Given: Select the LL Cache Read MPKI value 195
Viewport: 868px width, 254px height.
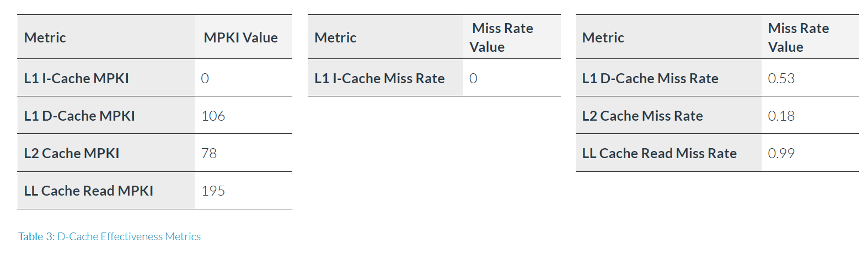Looking at the screenshot, I should tap(213, 191).
